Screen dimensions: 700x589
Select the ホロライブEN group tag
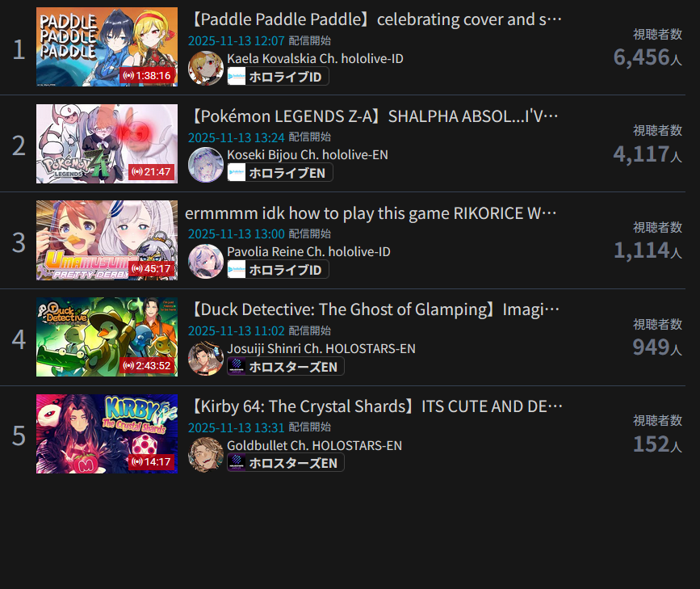[x=280, y=173]
